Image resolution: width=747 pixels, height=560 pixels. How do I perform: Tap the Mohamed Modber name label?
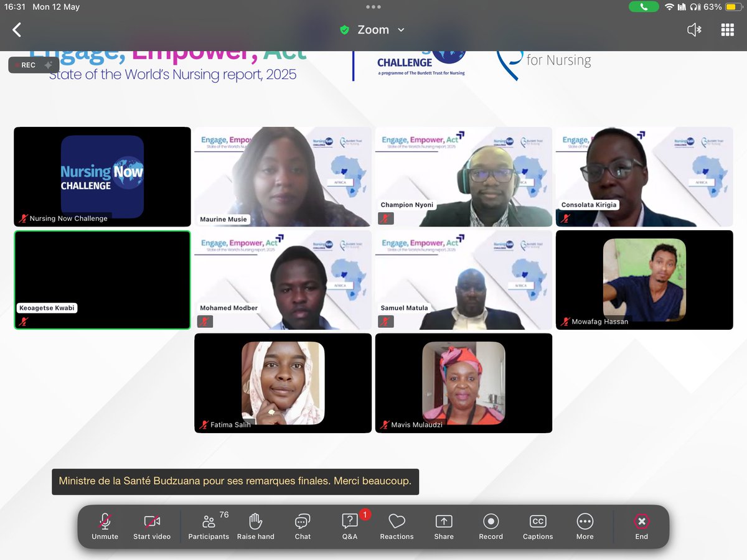(x=228, y=308)
